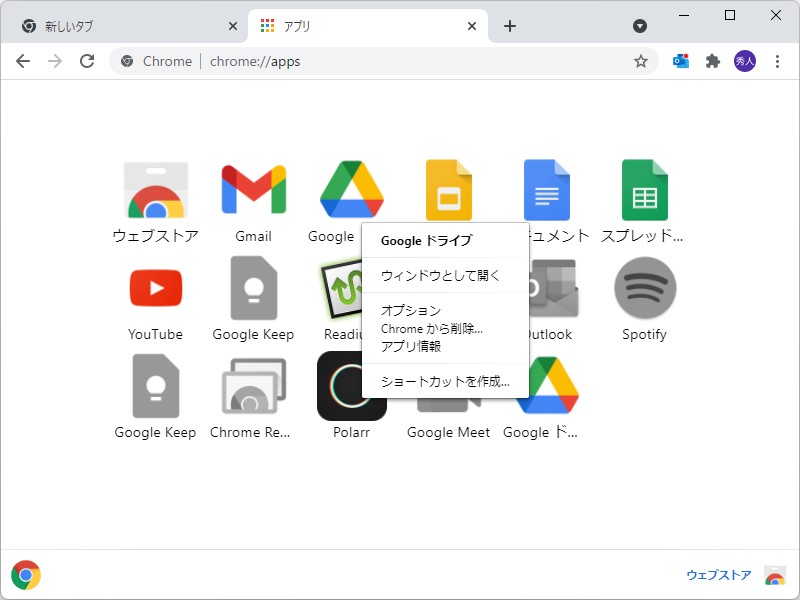Open the スプレッド (Sheets) app
This screenshot has height=600, width=800.
point(644,190)
